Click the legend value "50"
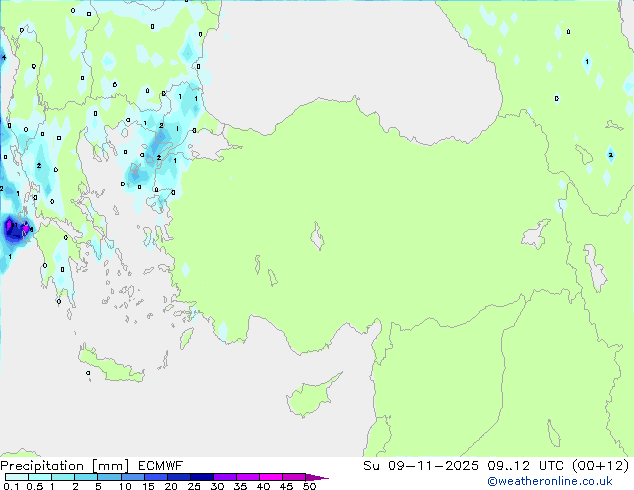Image resolution: width=634 pixels, height=490 pixels. (309, 486)
